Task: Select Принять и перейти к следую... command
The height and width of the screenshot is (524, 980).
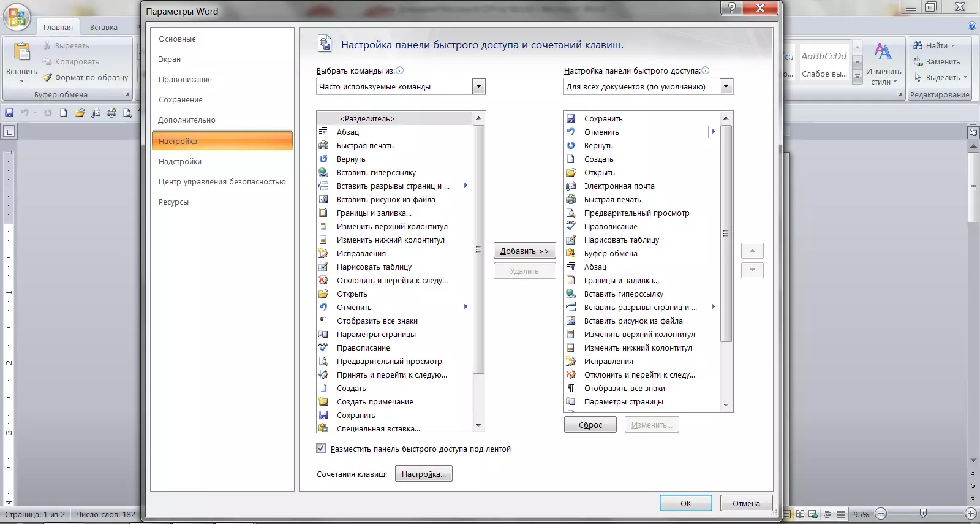Action: 395,375
